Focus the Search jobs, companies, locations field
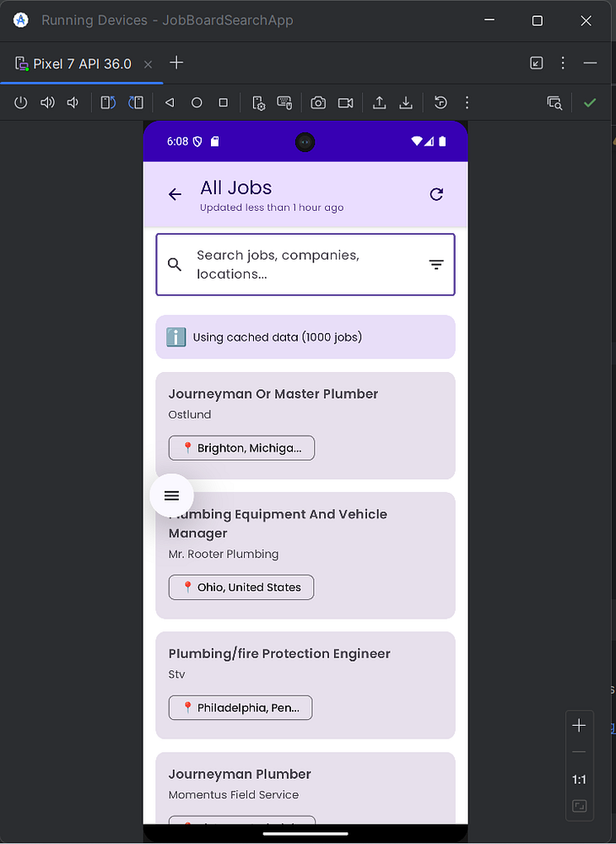 coord(305,264)
